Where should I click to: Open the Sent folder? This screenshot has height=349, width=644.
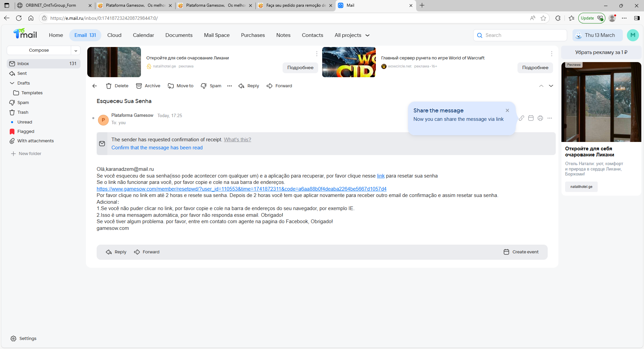tap(44, 73)
